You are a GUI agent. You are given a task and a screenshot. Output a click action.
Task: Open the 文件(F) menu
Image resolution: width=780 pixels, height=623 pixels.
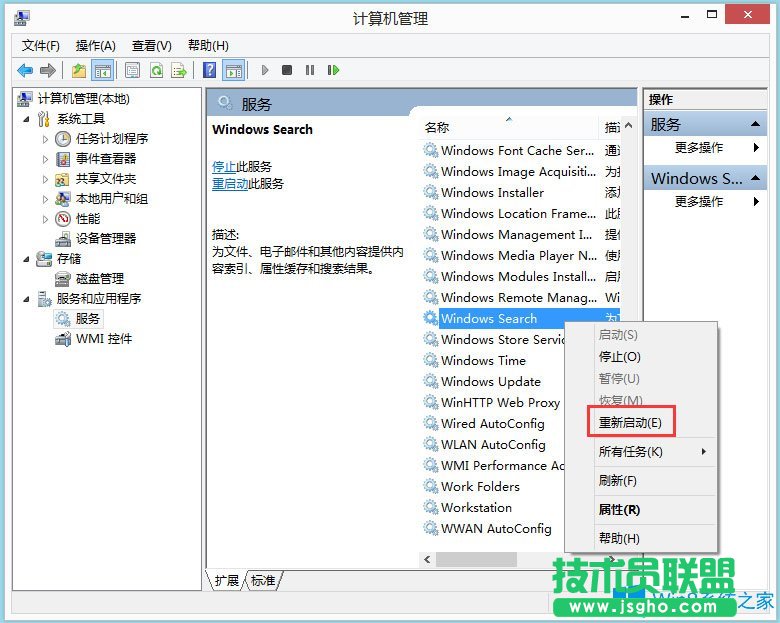(40, 46)
